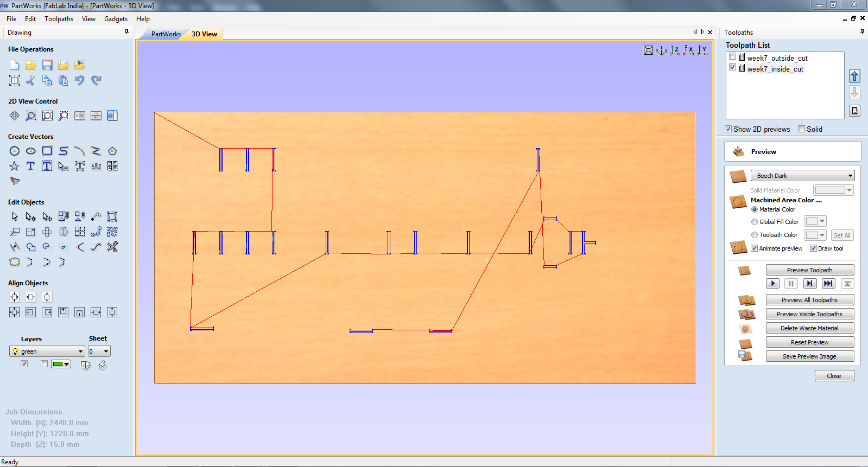Screen dimensions: 868x467
Task: Select the 3D View tab
Action: point(204,34)
